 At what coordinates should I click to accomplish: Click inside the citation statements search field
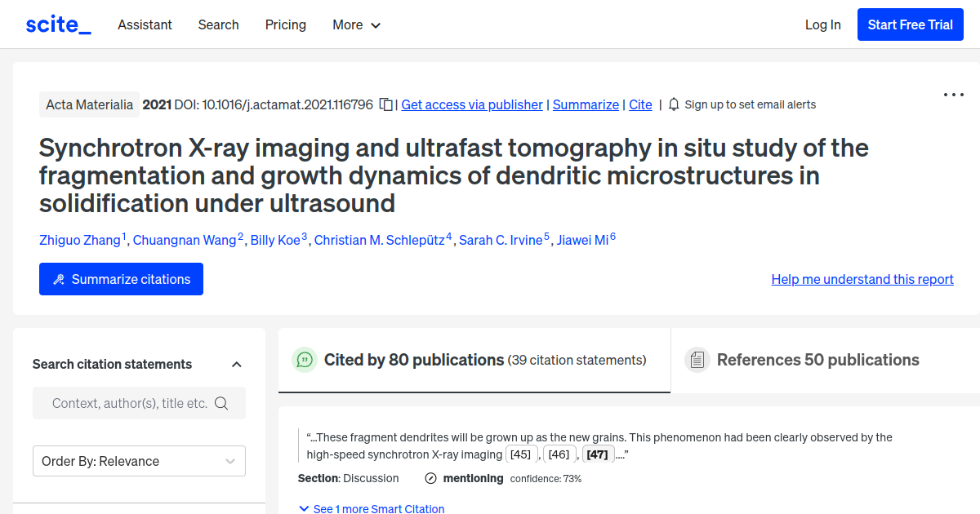pyautogui.click(x=131, y=402)
